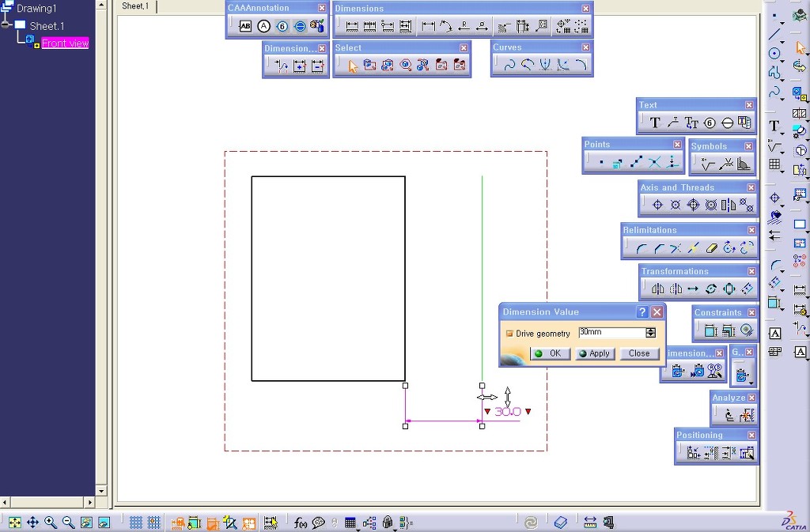
Task: Click the Spline icon in Curves toolbar
Action: tap(509, 66)
